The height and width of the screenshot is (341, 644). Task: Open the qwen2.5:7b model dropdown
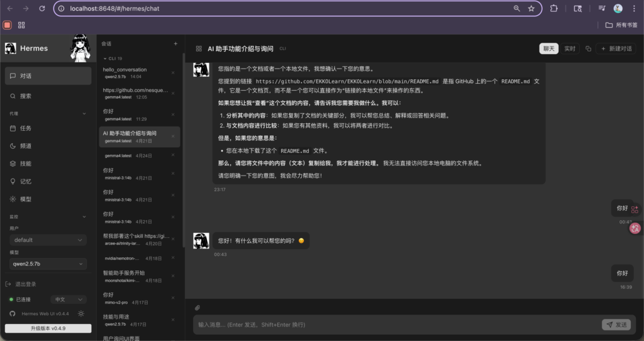pyautogui.click(x=48, y=264)
